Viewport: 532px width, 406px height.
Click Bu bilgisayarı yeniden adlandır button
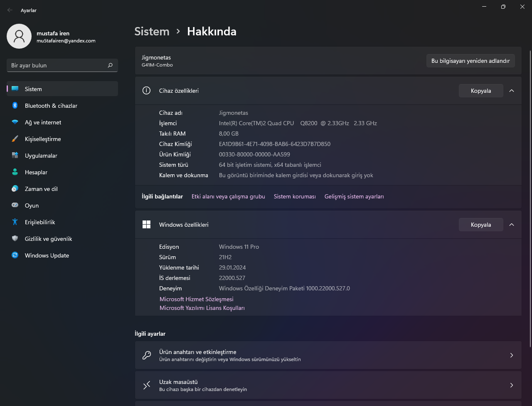tap(470, 61)
